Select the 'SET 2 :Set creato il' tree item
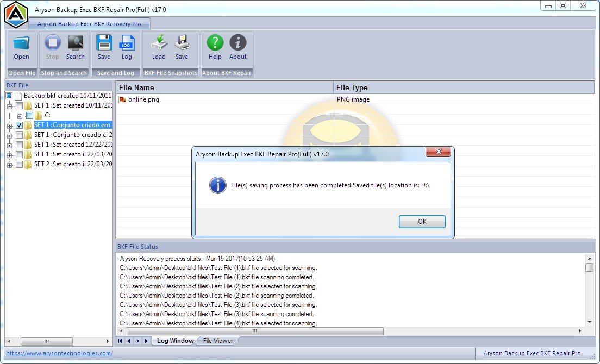 click(73, 165)
